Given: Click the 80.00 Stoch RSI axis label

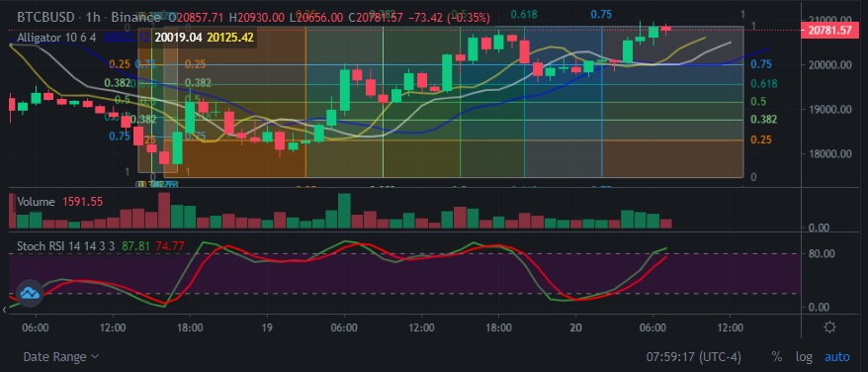Looking at the screenshot, I should tap(823, 254).
